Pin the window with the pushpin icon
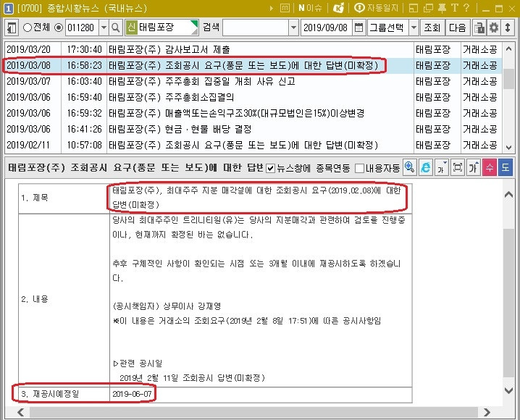520x420 pixels. [x=442, y=8]
